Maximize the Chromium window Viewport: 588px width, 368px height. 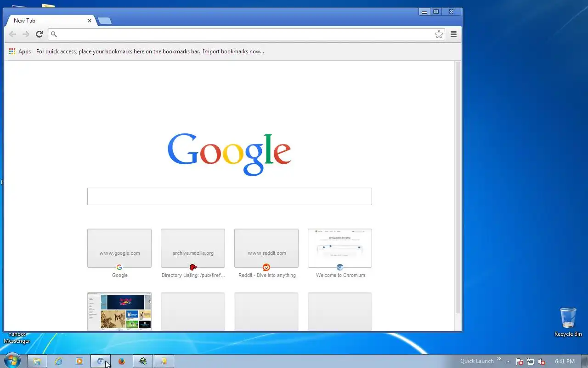436,12
